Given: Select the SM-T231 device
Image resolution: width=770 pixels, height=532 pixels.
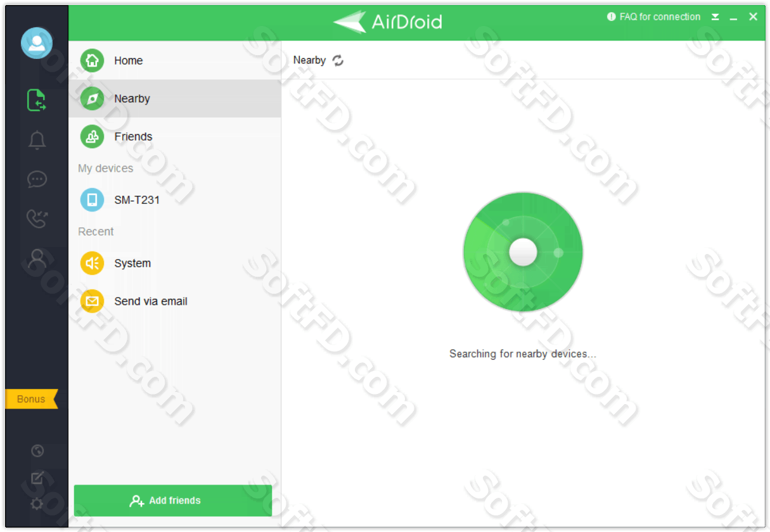Looking at the screenshot, I should [x=174, y=199].
